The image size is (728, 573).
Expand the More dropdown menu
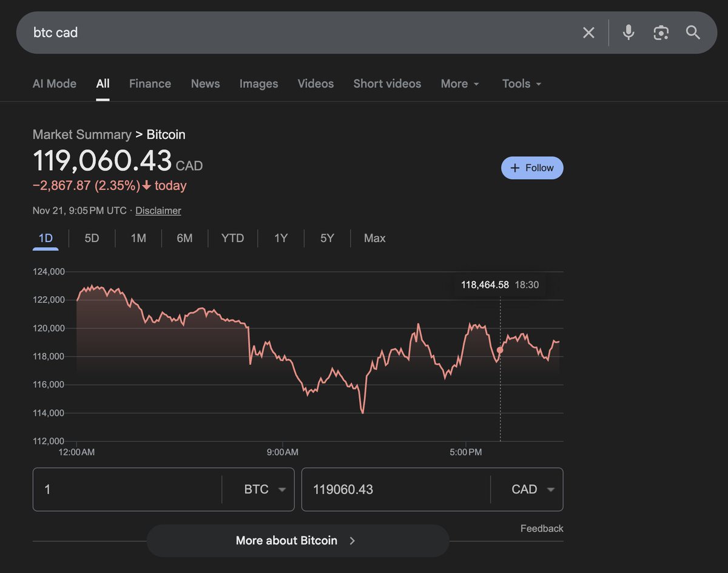point(460,84)
